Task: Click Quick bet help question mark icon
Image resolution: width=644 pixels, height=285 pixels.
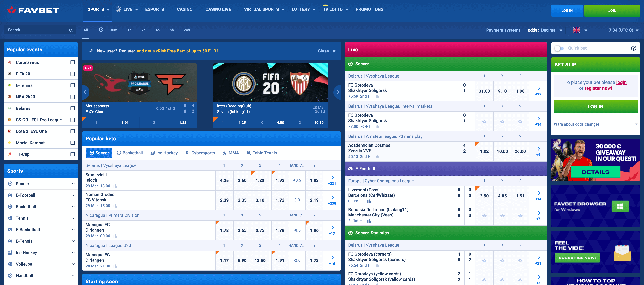Action: click(x=633, y=48)
